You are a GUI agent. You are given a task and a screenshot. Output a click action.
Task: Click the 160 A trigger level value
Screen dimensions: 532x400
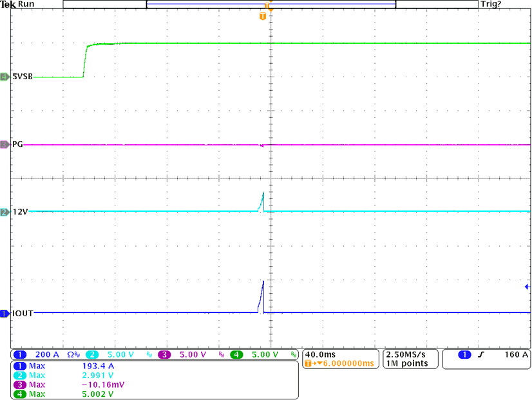pos(517,354)
